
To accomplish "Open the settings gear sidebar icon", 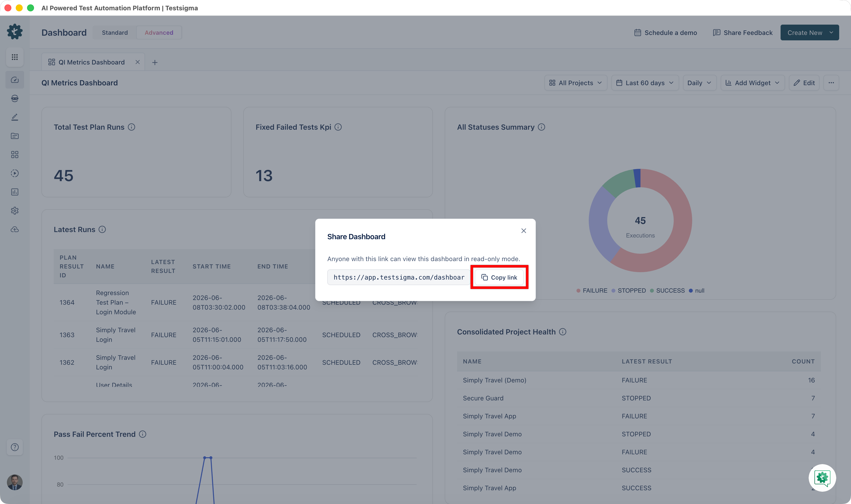I will [15, 211].
